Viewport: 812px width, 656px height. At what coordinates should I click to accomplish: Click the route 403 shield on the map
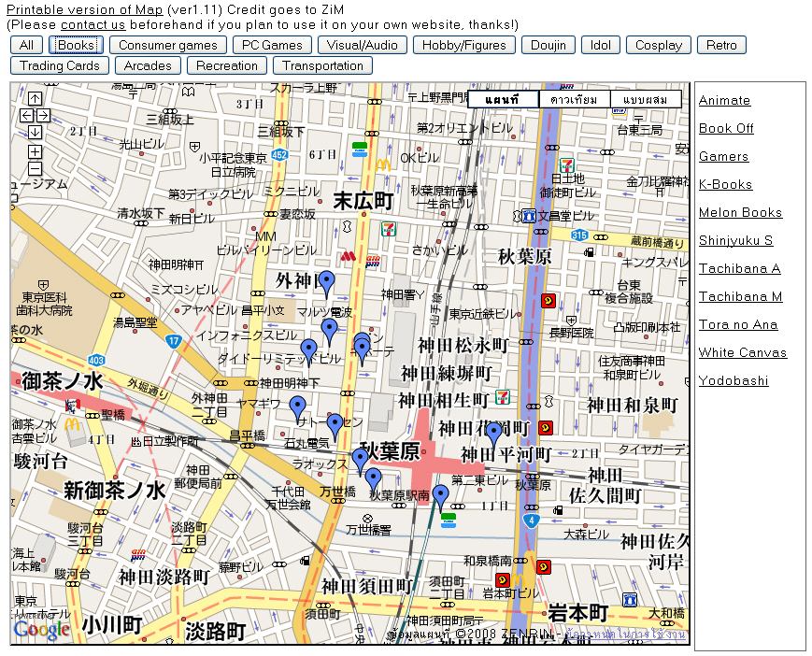click(96, 360)
